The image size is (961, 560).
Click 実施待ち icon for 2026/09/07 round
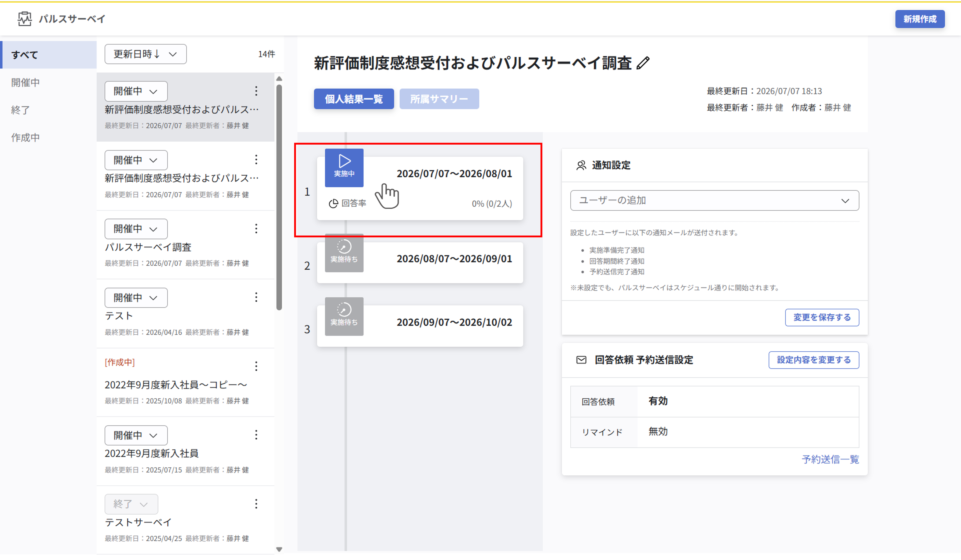[344, 316]
